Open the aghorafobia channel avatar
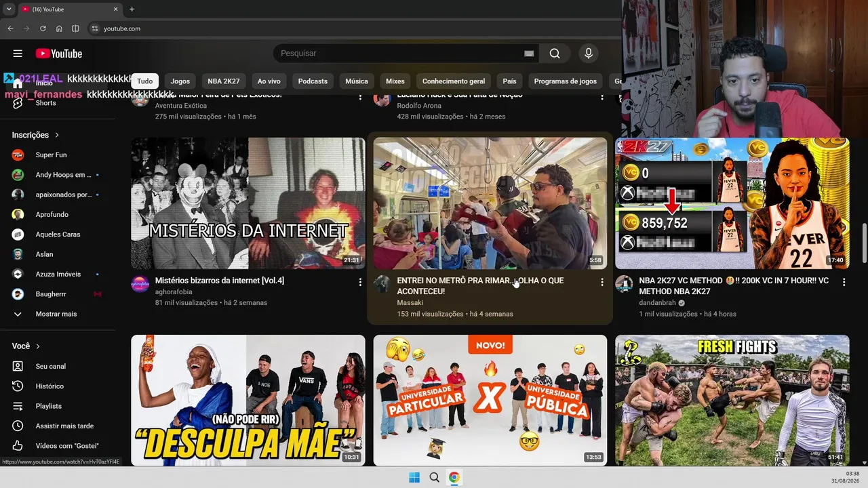Image resolution: width=868 pixels, height=488 pixels. (x=140, y=284)
